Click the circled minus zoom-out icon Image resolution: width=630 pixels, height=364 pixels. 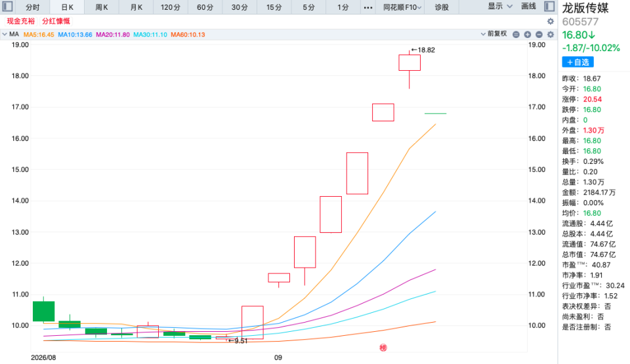click(539, 35)
